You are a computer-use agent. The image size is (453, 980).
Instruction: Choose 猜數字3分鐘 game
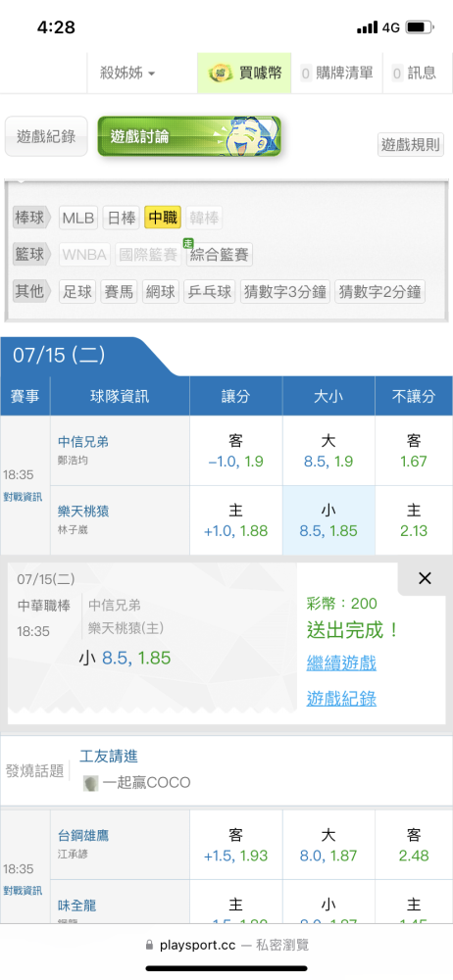[x=285, y=292]
